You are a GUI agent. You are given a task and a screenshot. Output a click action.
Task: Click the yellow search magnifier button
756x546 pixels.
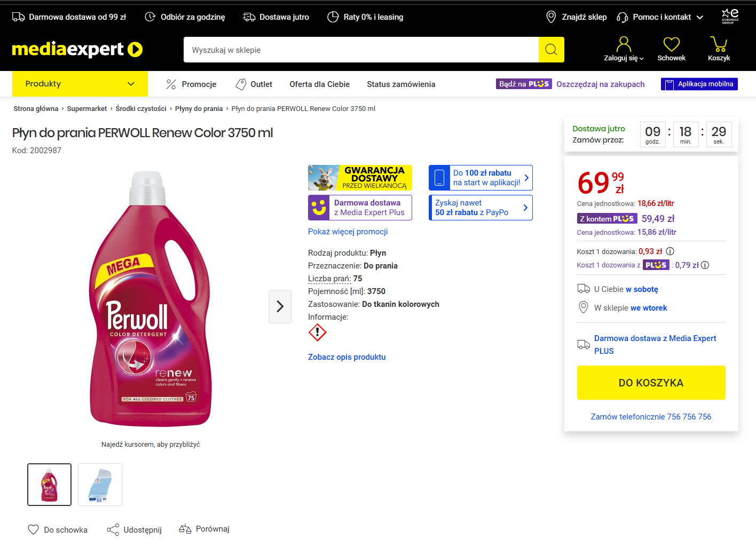click(x=551, y=50)
